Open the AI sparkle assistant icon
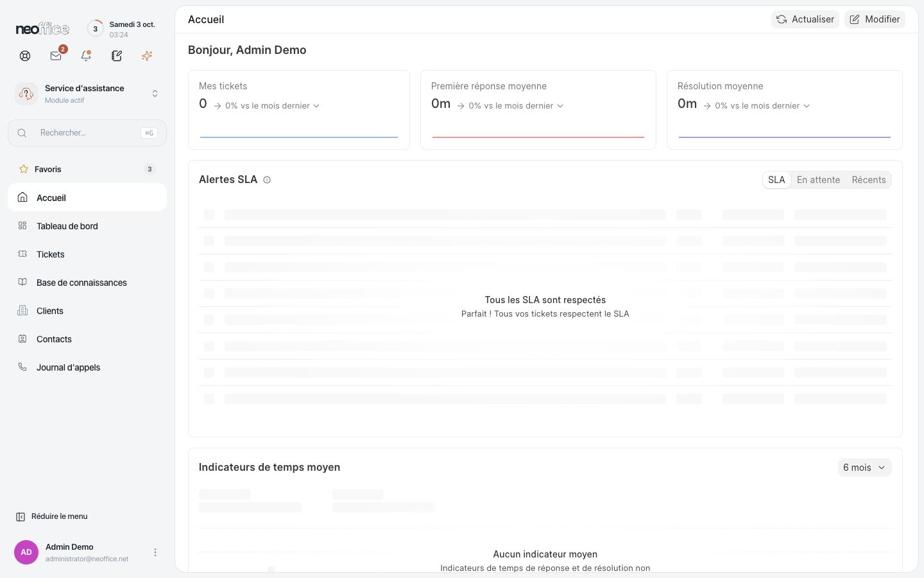This screenshot has width=924, height=578. pos(147,56)
